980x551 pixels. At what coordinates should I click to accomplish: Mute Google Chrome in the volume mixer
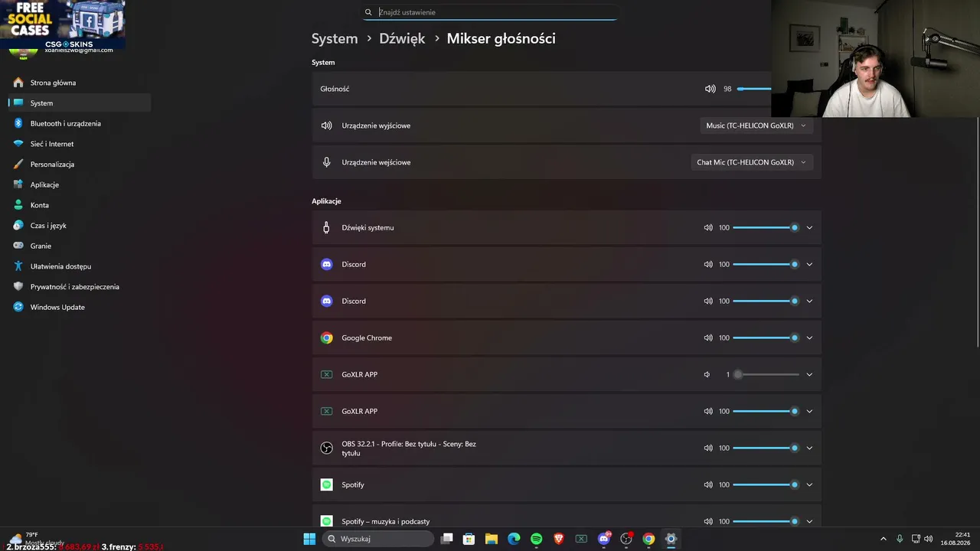pos(708,337)
